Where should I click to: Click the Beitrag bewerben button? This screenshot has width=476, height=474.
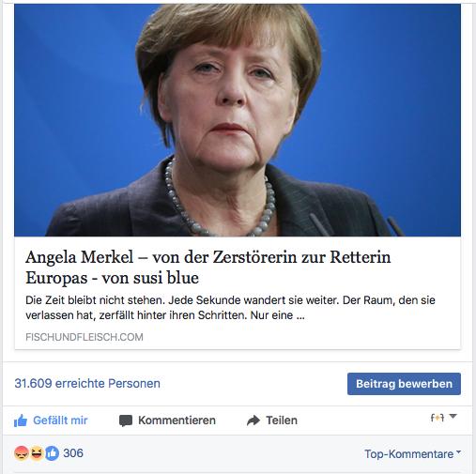point(404,384)
